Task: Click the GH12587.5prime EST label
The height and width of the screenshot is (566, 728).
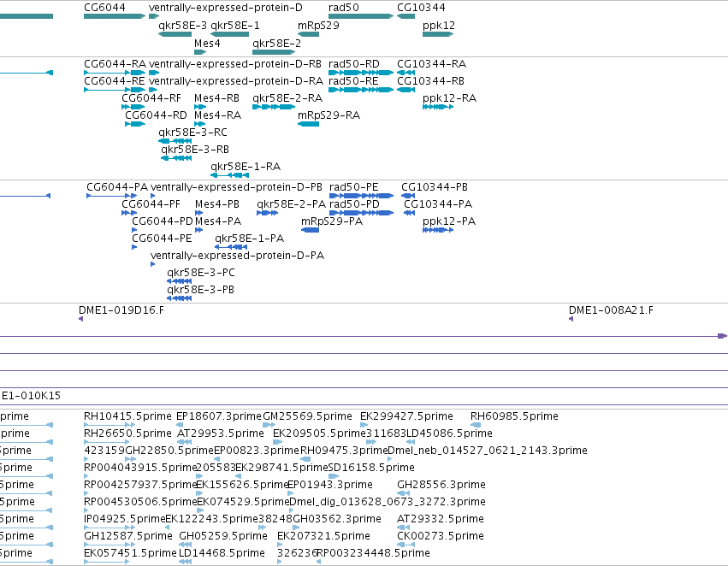Action: pos(128,536)
